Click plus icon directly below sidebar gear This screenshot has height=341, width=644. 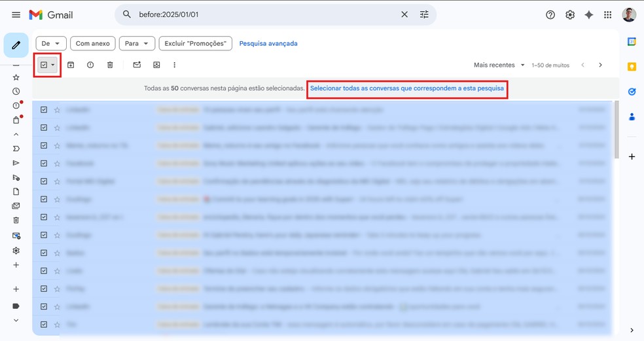click(x=16, y=265)
